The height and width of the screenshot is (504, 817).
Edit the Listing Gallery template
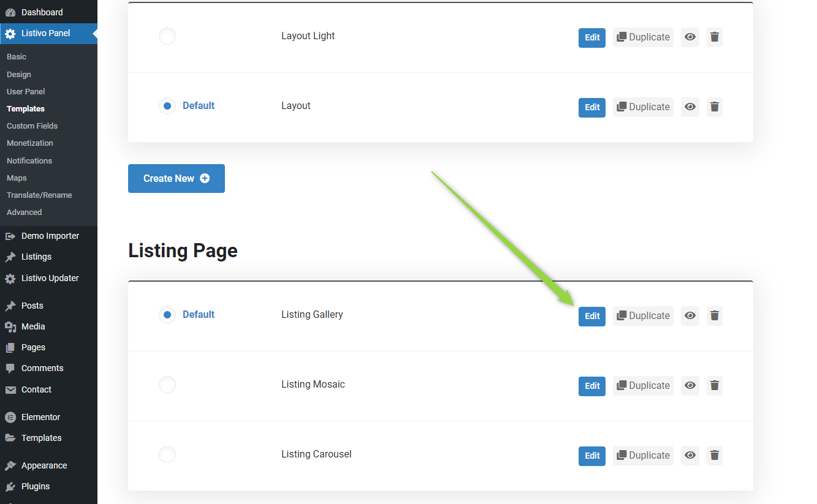[x=592, y=316]
